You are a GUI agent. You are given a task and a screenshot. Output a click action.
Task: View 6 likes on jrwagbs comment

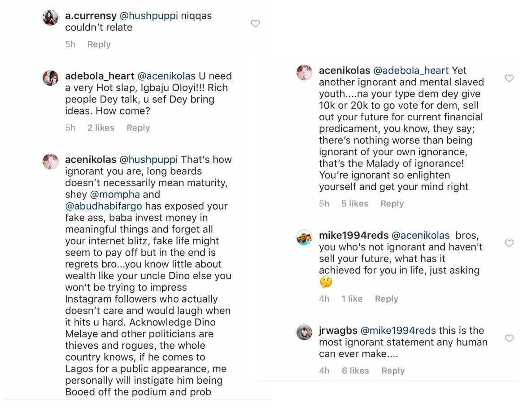(355, 370)
